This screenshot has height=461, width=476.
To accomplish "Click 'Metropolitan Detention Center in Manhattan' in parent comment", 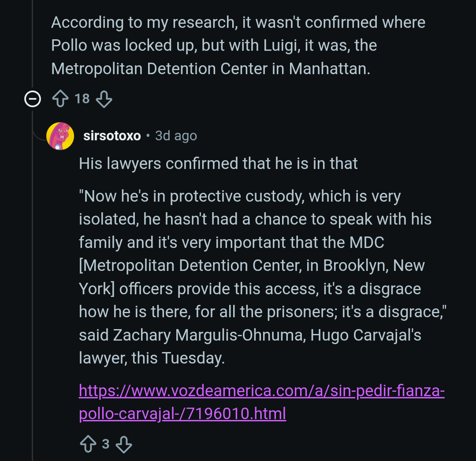I will point(210,69).
